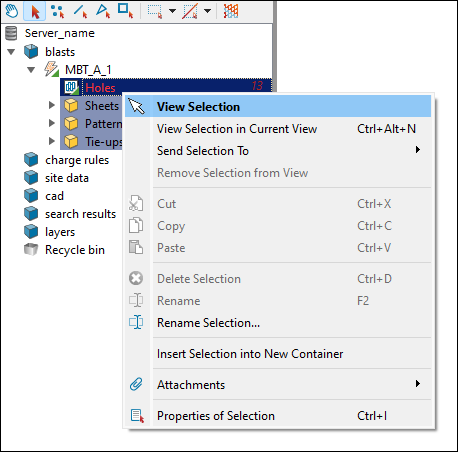Viewport: 470px width, 457px height.
Task: Expand the Sheets folder
Action: coord(52,106)
